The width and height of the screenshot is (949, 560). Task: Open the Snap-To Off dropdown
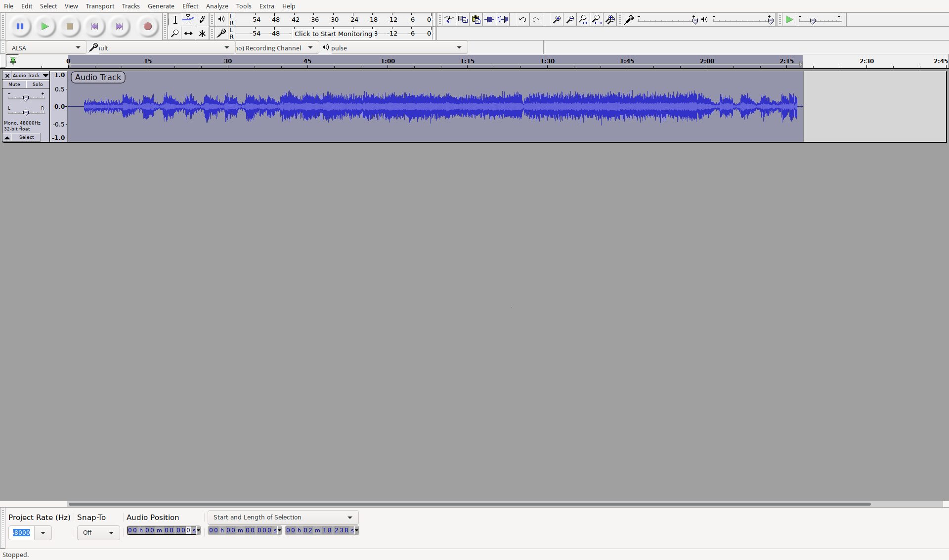(x=98, y=533)
